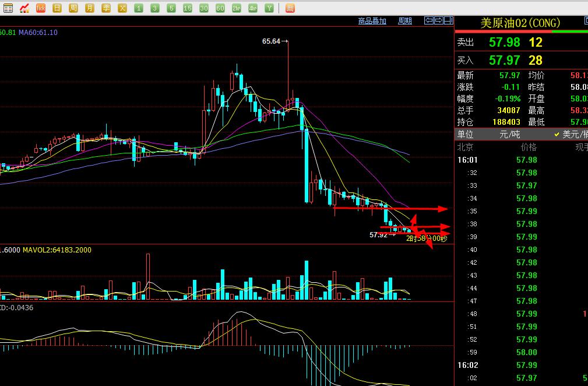Image resolution: width=588 pixels, height=386 pixels.
Task: Switch to daily 日 K-line period
Action: coord(57,8)
